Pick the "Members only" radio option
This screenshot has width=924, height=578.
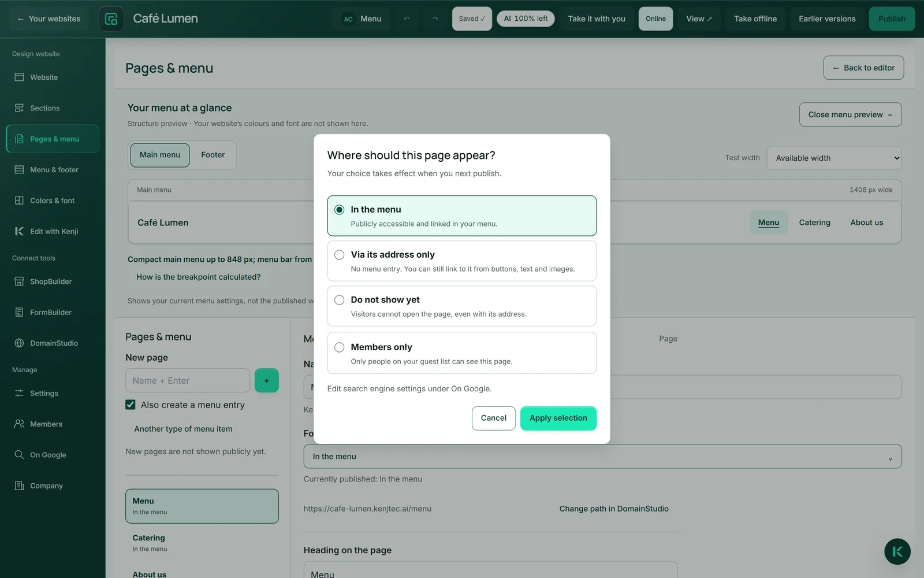(340, 347)
